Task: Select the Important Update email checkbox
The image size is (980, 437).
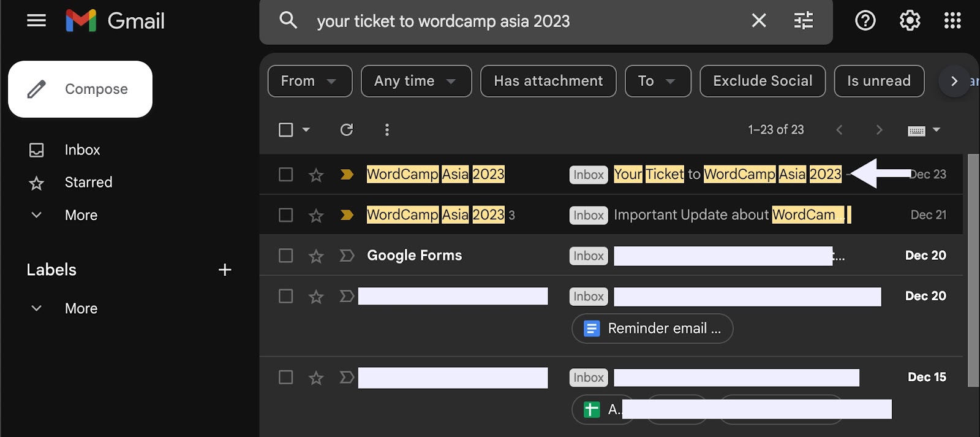Action: coord(285,215)
